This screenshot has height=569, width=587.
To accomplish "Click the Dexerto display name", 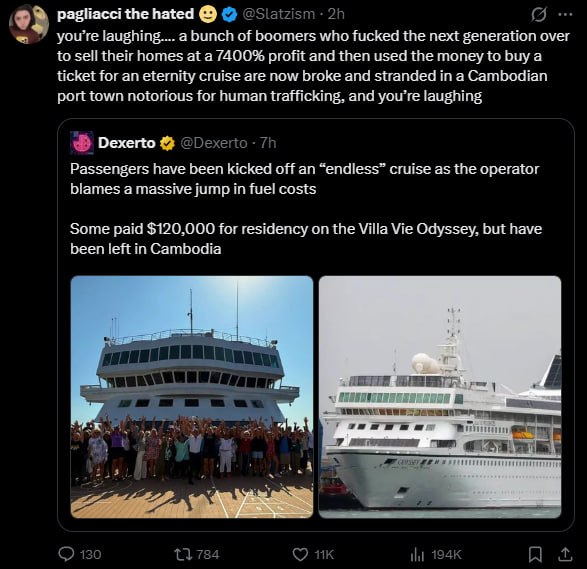I will [x=127, y=143].
